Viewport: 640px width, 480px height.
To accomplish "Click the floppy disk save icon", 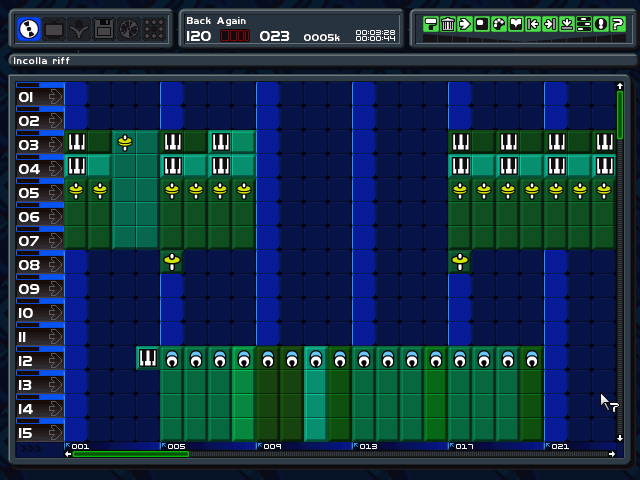I will pyautogui.click(x=104, y=29).
